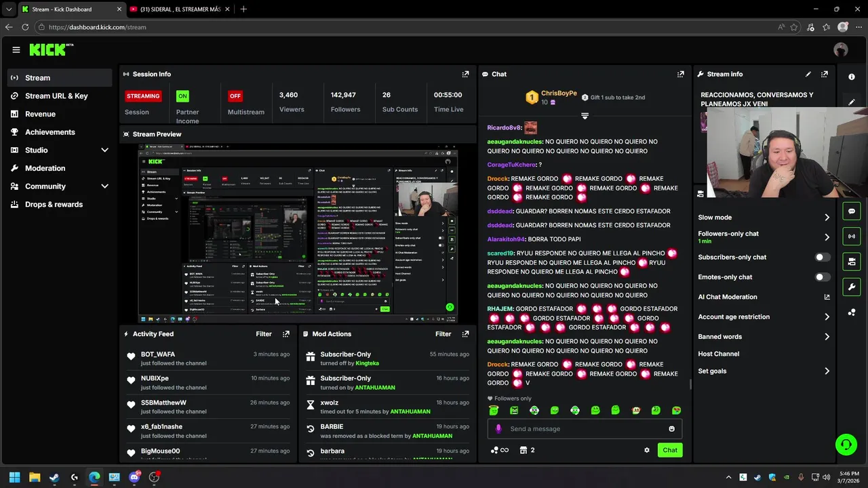The height and width of the screenshot is (488, 868).
Task: Open the Activity Feed Filter
Action: (x=264, y=333)
